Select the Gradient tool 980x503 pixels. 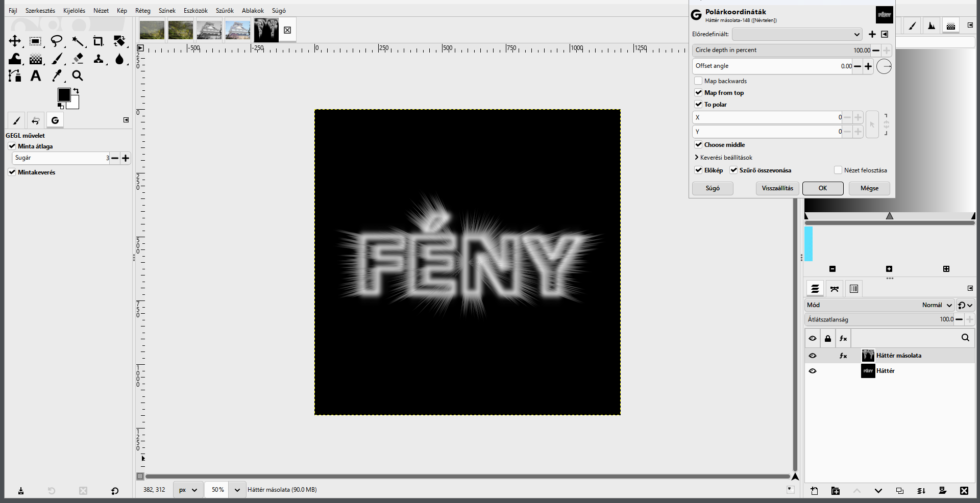pyautogui.click(x=36, y=59)
